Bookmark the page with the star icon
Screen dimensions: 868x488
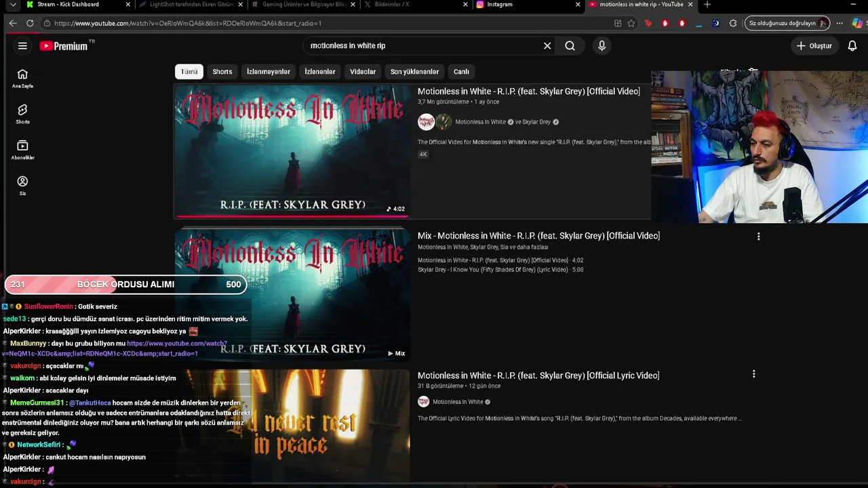pyautogui.click(x=631, y=23)
